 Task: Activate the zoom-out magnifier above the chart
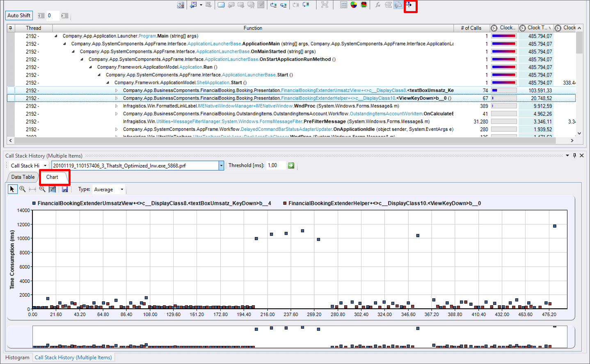[x=41, y=189]
